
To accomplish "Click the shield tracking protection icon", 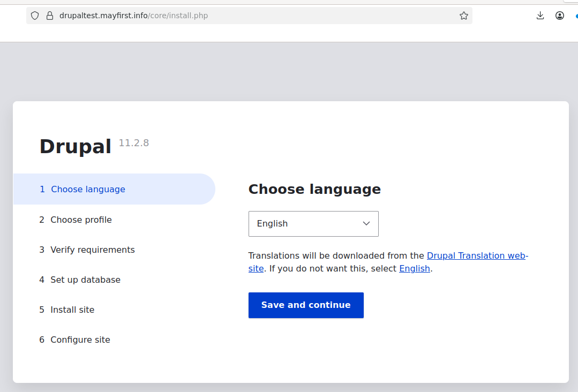I will (x=35, y=16).
